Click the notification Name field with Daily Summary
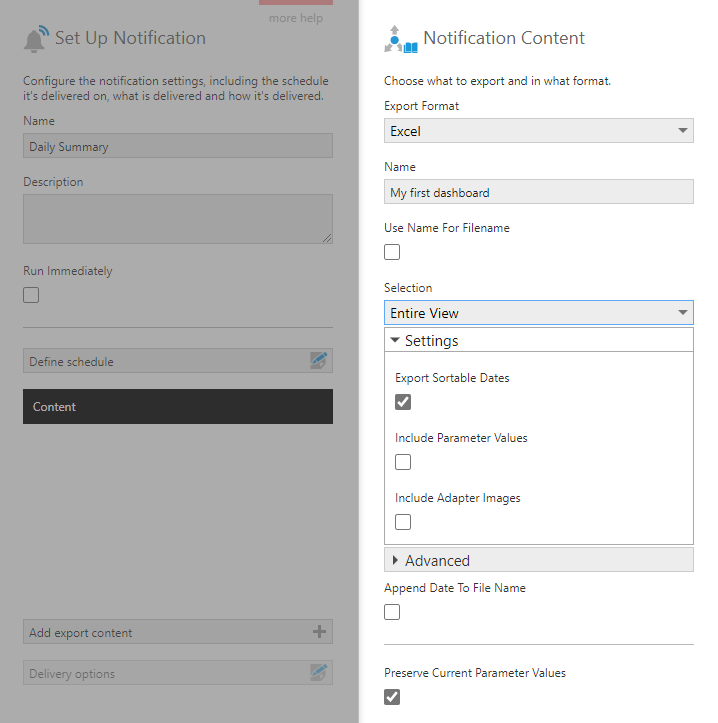The height and width of the screenshot is (723, 718). click(x=178, y=146)
